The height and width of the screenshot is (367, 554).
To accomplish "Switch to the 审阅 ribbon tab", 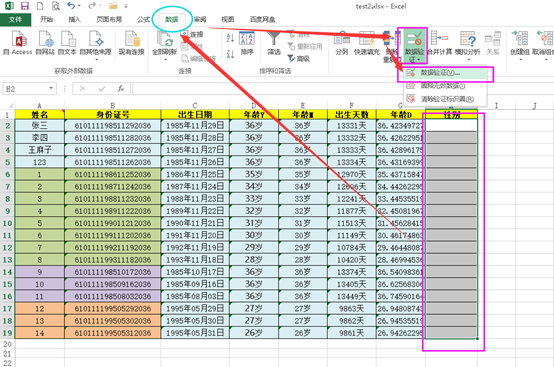I will pyautogui.click(x=200, y=19).
